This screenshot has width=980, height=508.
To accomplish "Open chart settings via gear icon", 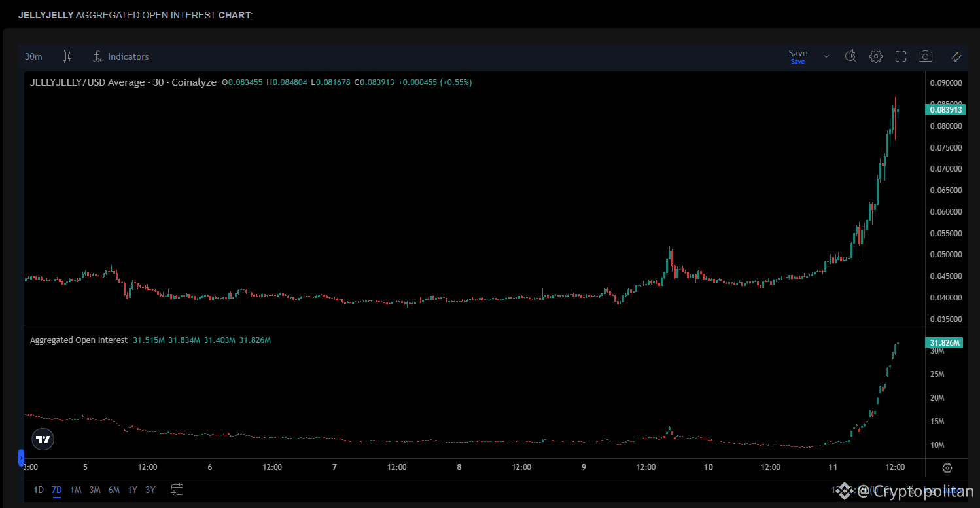I will click(x=876, y=56).
